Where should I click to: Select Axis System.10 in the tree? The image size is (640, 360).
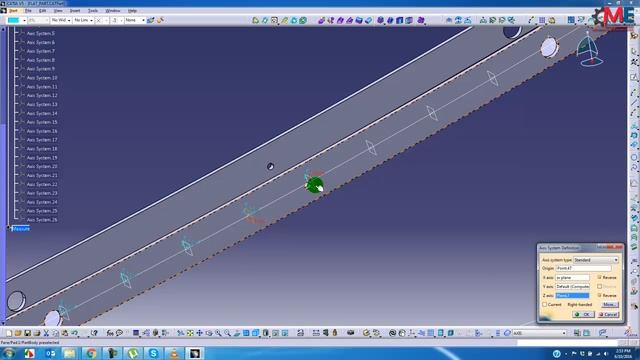point(42,78)
